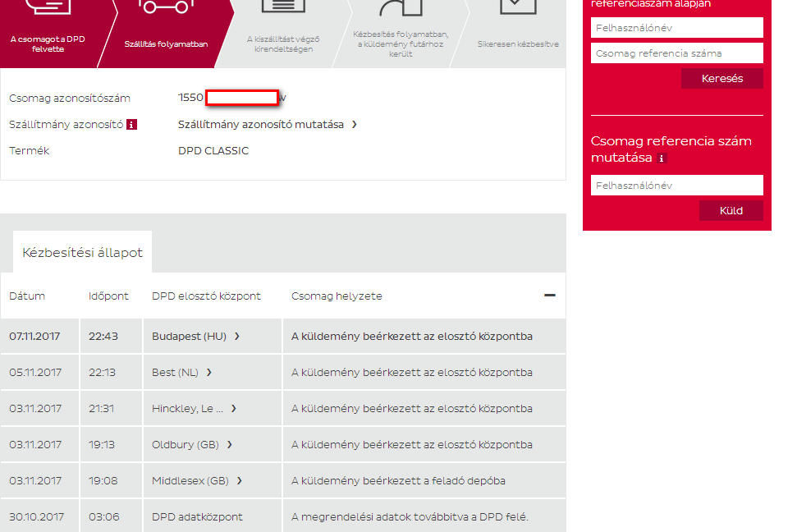Click the Keresés button
The height and width of the screenshot is (532, 797).
click(x=721, y=78)
